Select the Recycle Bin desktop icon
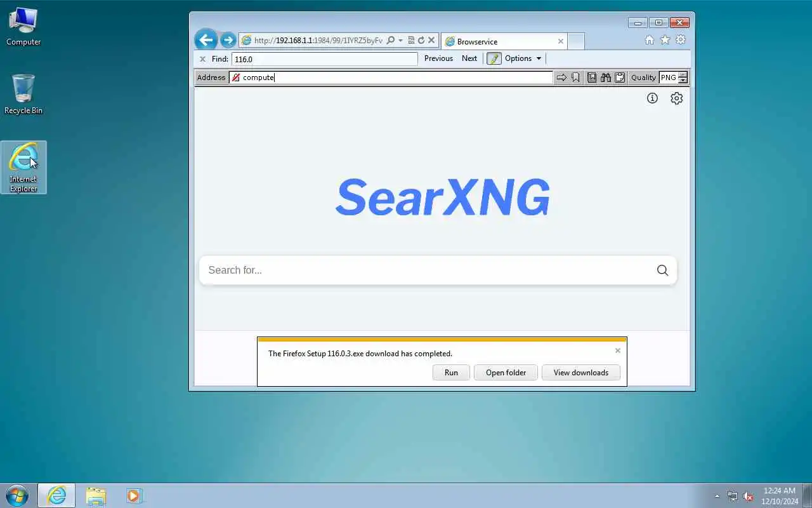812x508 pixels. (23, 95)
